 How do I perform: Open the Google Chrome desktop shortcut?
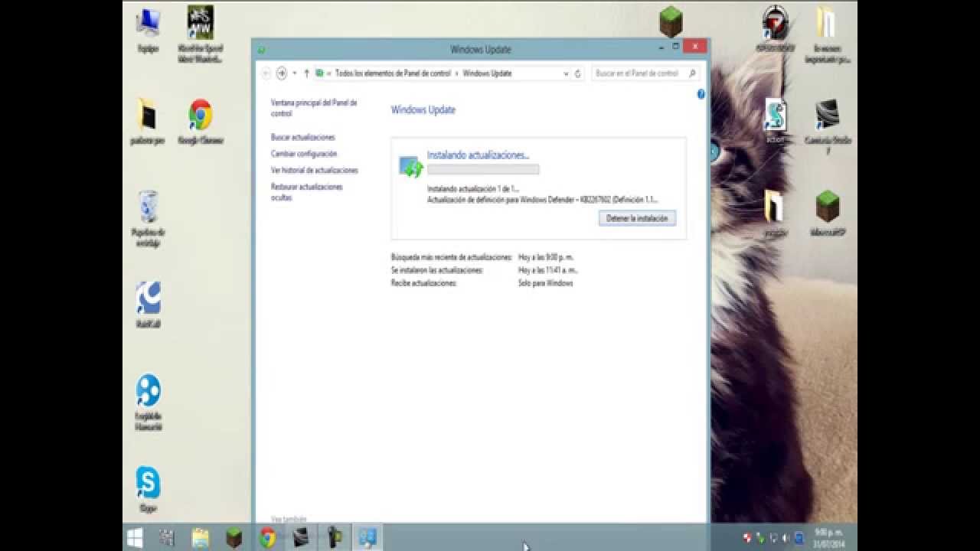pos(201,121)
